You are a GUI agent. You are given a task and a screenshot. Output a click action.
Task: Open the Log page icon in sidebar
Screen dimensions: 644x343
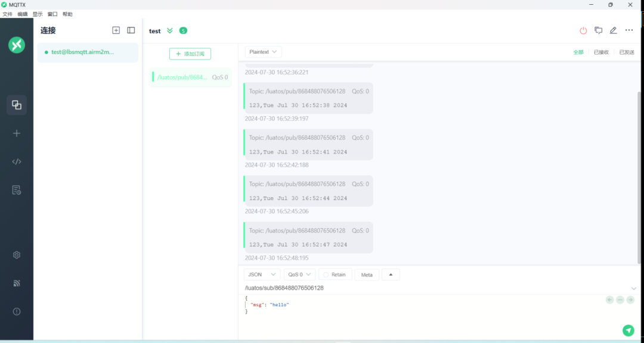(x=17, y=190)
